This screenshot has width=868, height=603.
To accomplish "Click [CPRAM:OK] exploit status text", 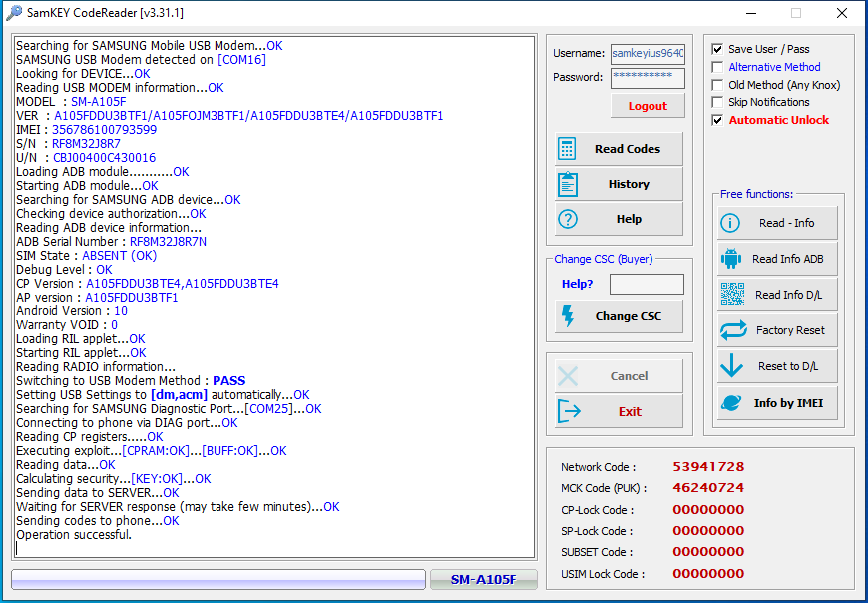I will coord(156,451).
